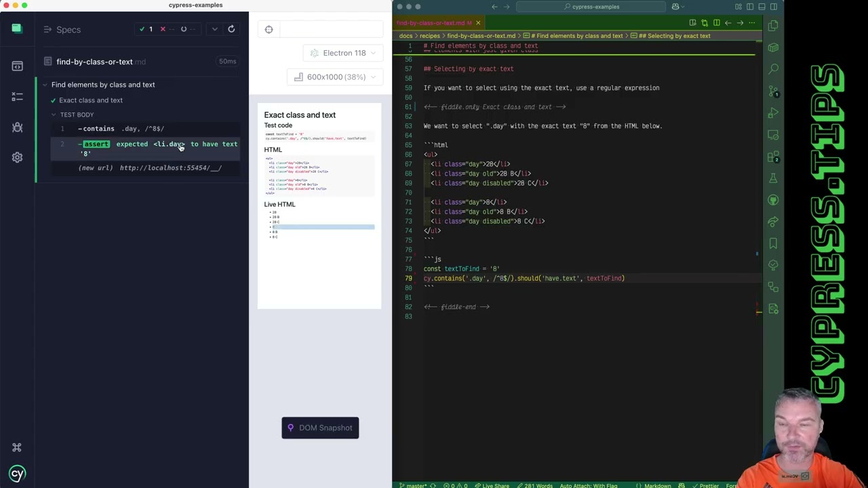Open Cypress Settings gear icon

17,157
